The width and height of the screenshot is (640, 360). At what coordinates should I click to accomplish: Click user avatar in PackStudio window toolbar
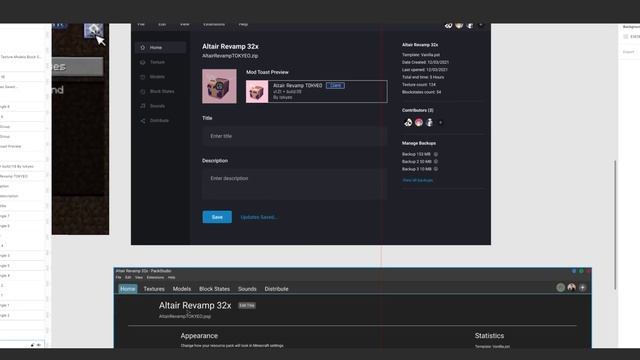click(x=571, y=288)
